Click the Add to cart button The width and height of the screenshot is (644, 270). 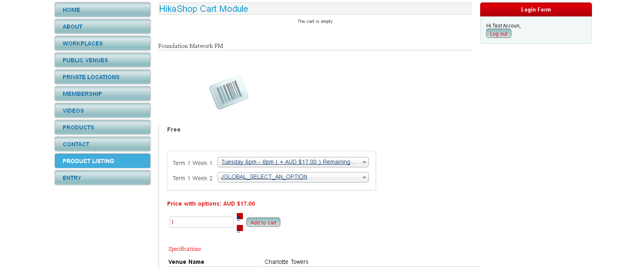263,222
